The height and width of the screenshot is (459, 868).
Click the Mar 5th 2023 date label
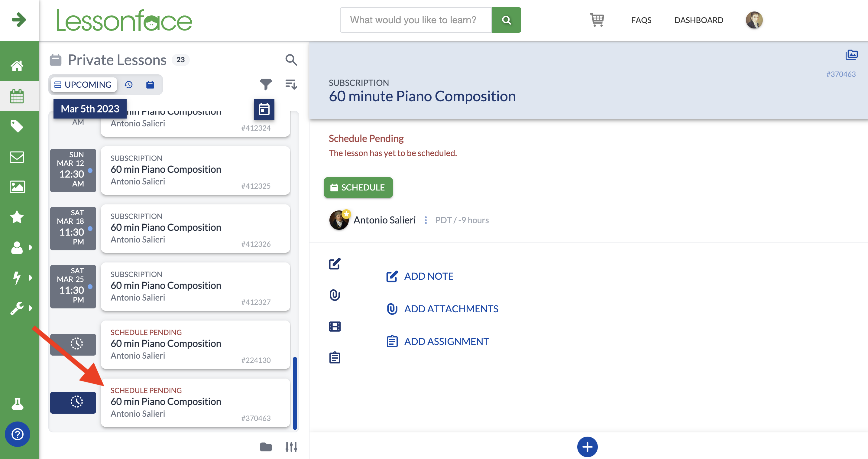click(90, 109)
